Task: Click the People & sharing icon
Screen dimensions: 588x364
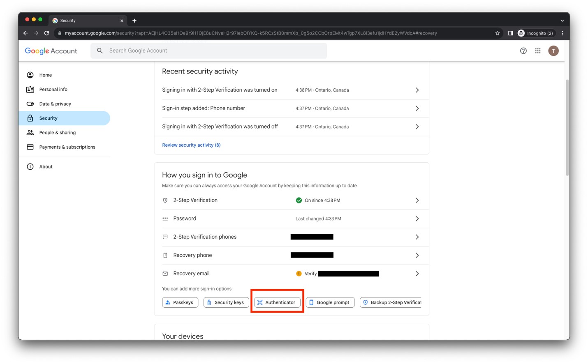Action: pyautogui.click(x=30, y=133)
